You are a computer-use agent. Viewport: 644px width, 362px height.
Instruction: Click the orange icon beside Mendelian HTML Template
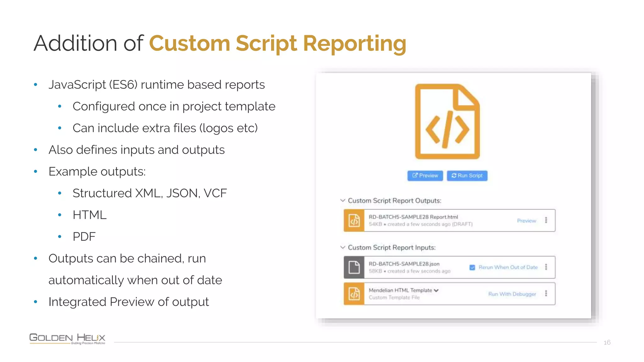(x=354, y=294)
